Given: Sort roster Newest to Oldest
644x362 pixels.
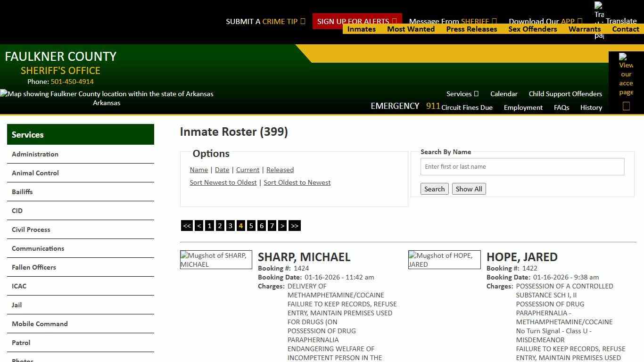Looking at the screenshot, I should coord(223,182).
